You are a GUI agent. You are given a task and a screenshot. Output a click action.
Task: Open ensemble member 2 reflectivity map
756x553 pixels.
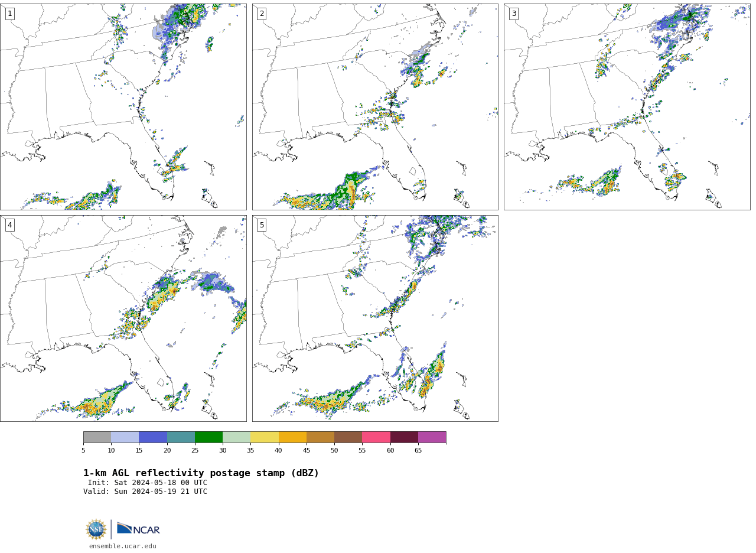pyautogui.click(x=375, y=107)
